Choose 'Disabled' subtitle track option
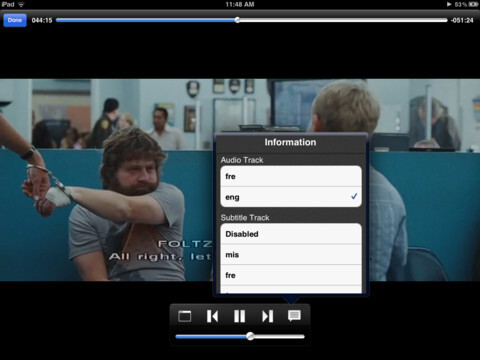 tap(291, 234)
